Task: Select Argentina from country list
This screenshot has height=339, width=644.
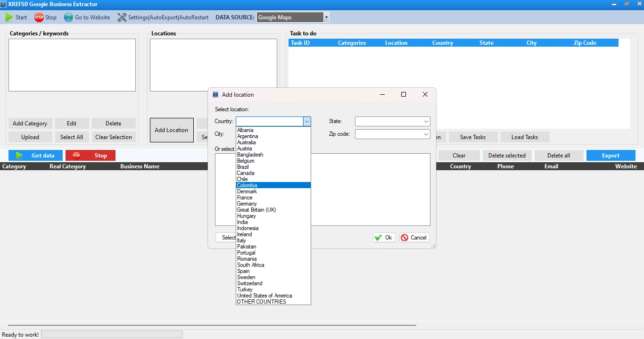Action: tap(273, 136)
